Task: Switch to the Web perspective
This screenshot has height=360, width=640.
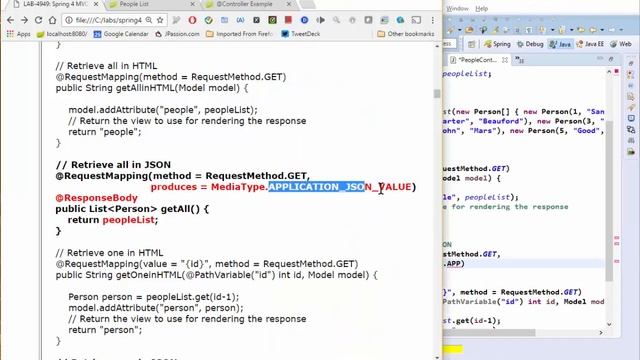Action: (x=621, y=44)
